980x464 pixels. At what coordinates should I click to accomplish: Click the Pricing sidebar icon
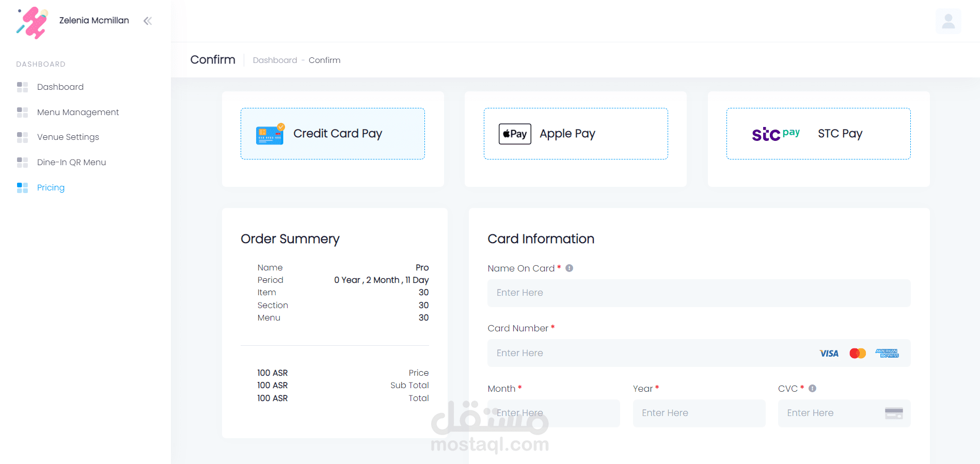22,187
